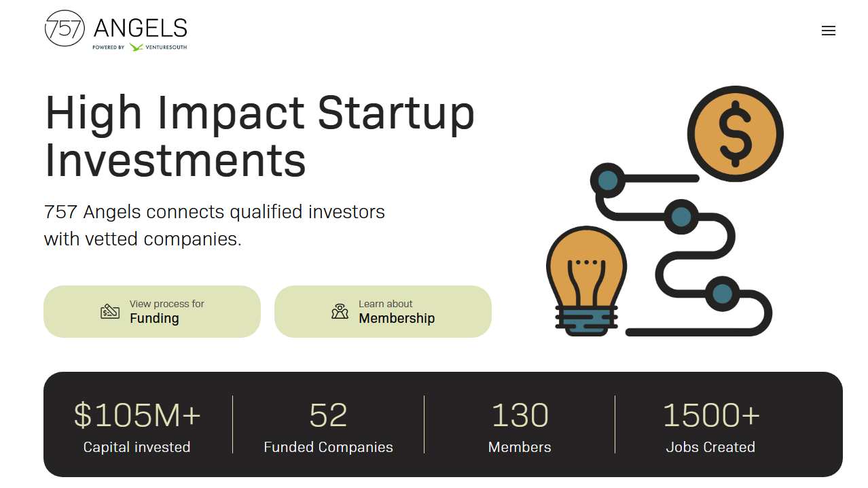The width and height of the screenshot is (868, 488).
Task: Click the qualified investors tagline paragraph
Action: pos(215,225)
